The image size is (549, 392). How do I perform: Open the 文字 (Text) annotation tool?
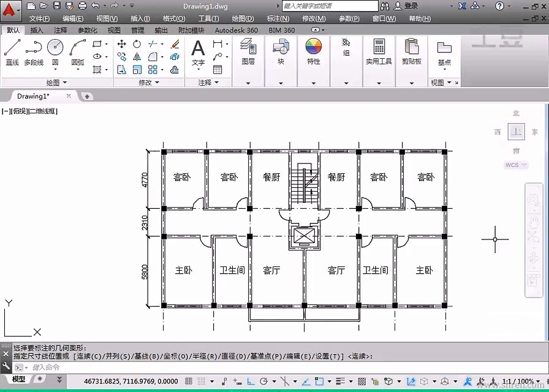click(x=198, y=48)
